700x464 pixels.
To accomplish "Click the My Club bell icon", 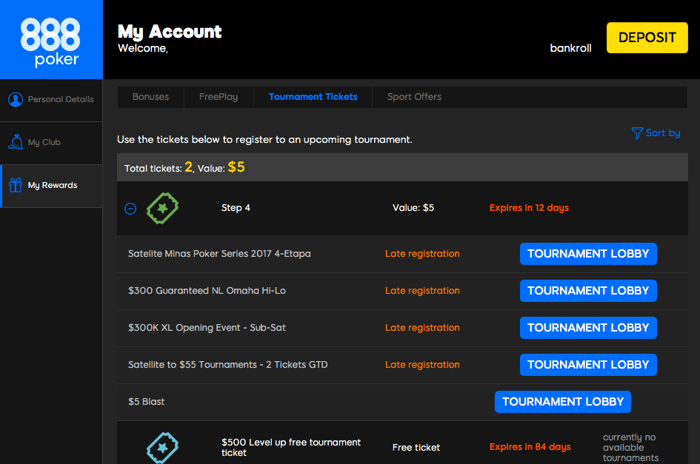I will point(16,142).
